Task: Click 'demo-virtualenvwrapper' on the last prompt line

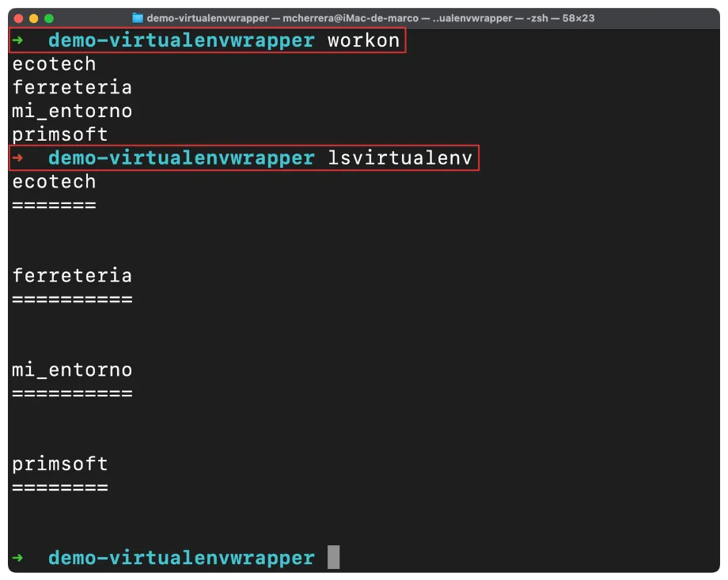Action: (x=181, y=558)
